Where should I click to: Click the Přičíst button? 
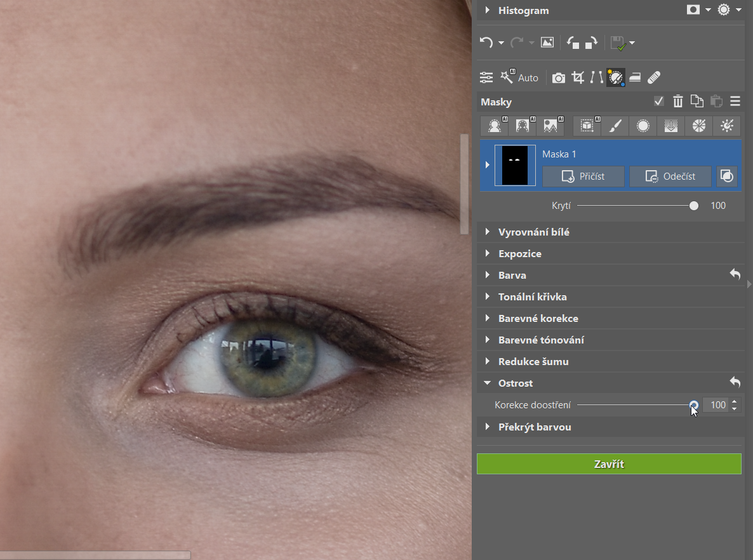(583, 177)
